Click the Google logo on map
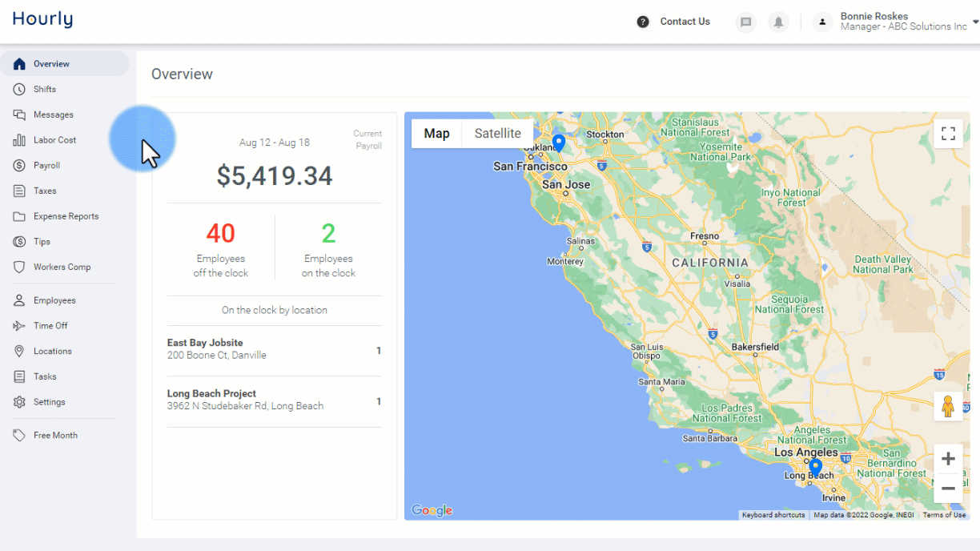This screenshot has width=980, height=551. (432, 510)
